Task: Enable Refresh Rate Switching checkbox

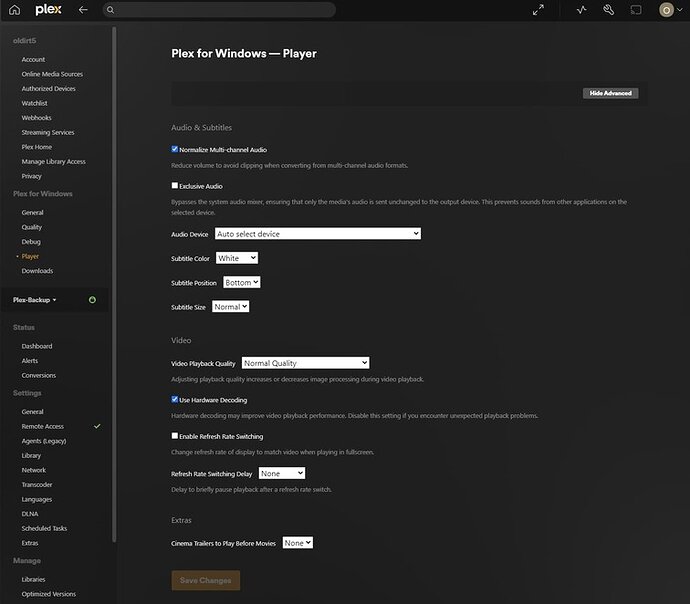Action: (x=175, y=436)
